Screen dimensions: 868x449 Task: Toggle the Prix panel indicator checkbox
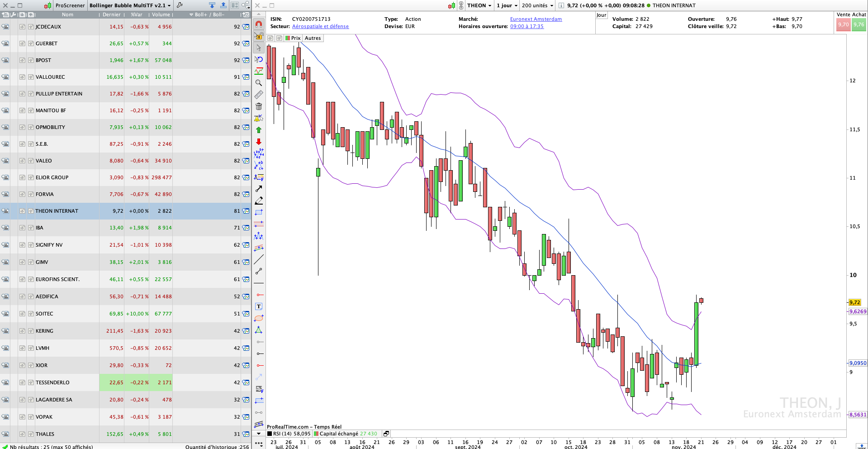tap(288, 38)
